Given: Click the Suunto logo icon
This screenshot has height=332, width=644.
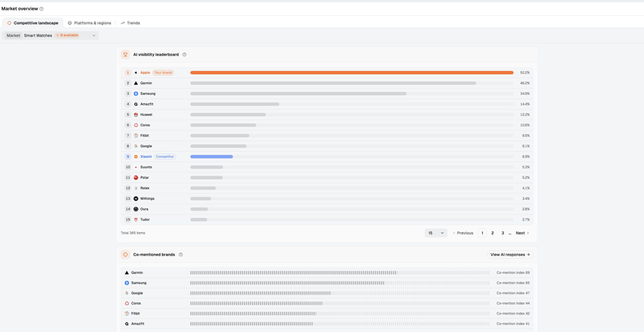Looking at the screenshot, I should click(136, 168).
